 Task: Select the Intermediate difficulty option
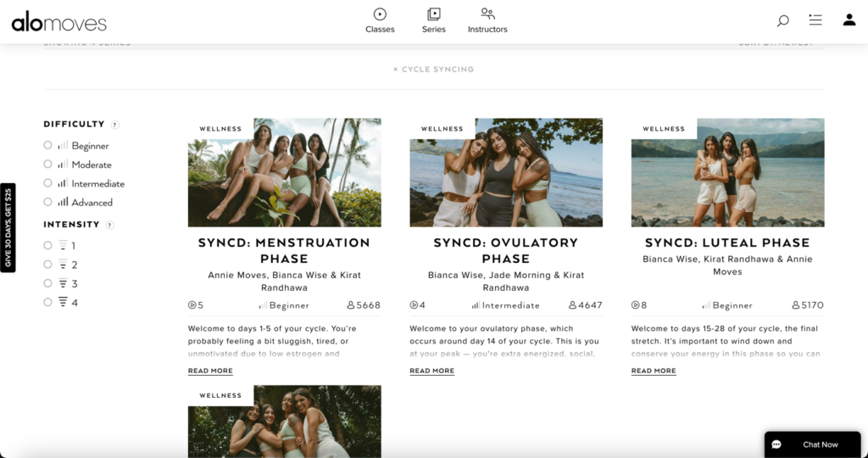(48, 183)
